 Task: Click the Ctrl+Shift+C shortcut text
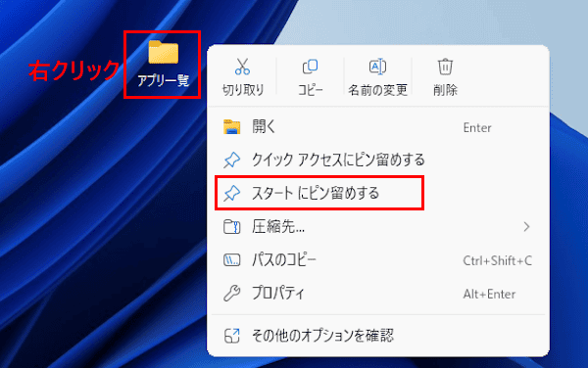click(x=497, y=260)
